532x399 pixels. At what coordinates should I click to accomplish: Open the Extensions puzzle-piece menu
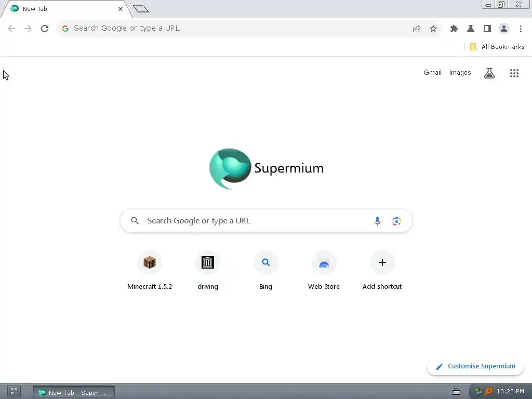point(454,29)
